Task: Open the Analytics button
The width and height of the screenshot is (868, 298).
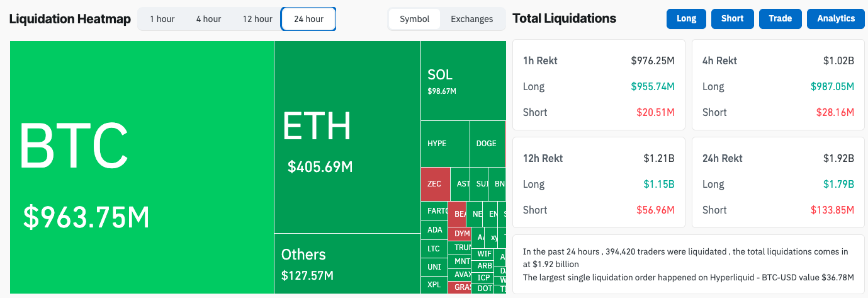Action: coord(836,18)
